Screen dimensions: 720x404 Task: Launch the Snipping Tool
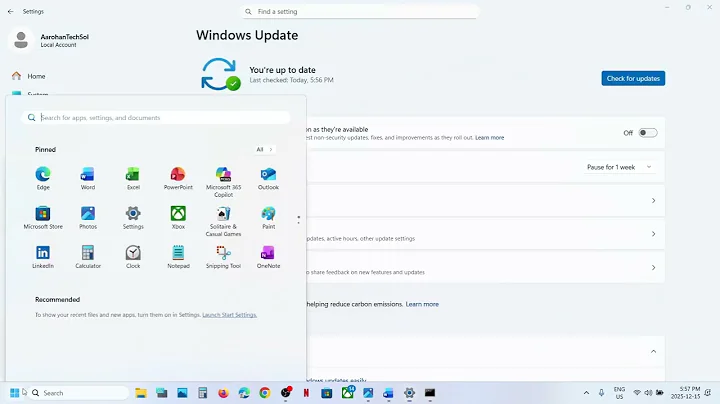223,257
